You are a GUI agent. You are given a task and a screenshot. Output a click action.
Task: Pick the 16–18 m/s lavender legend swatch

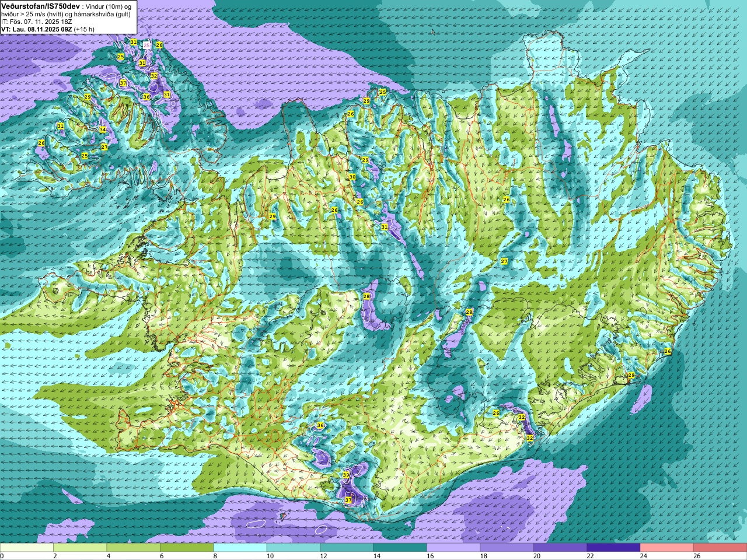coord(453,548)
